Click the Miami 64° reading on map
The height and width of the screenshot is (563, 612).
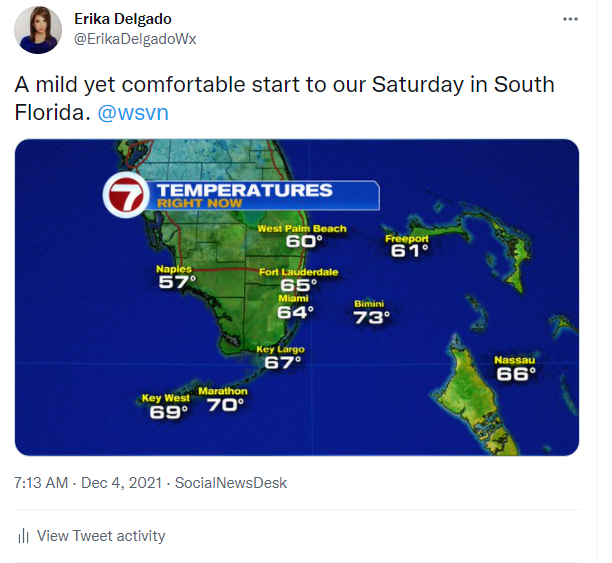click(x=295, y=306)
